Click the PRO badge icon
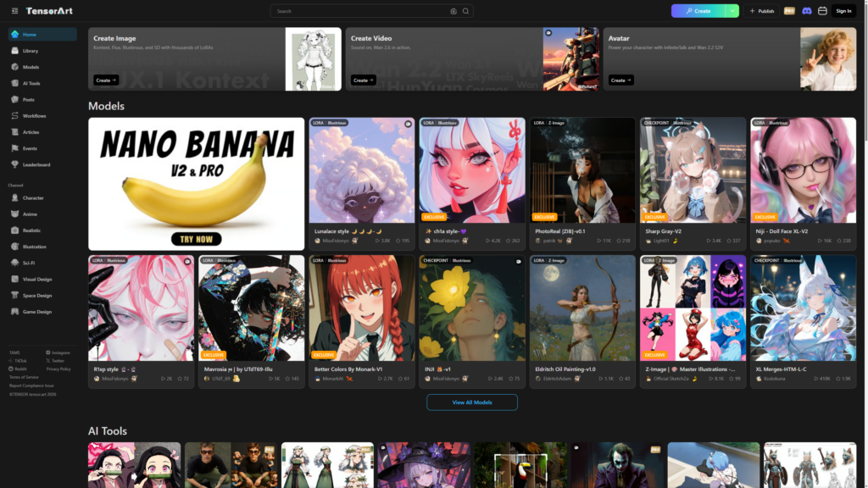Image resolution: width=868 pixels, height=488 pixels. pyautogui.click(x=789, y=11)
